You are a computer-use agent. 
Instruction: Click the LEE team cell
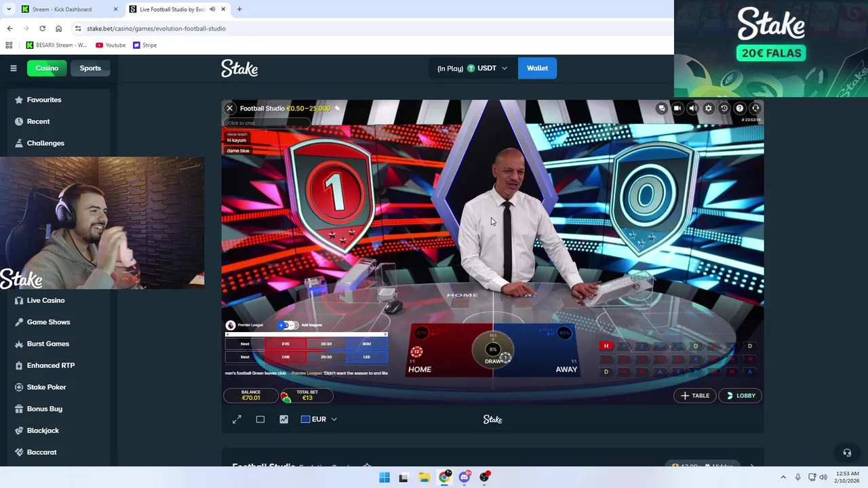point(367,357)
